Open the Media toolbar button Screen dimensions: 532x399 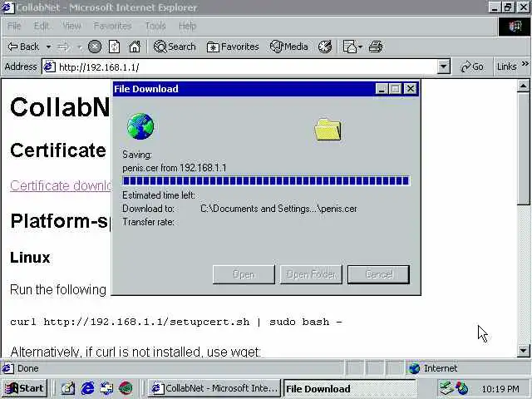coord(288,47)
